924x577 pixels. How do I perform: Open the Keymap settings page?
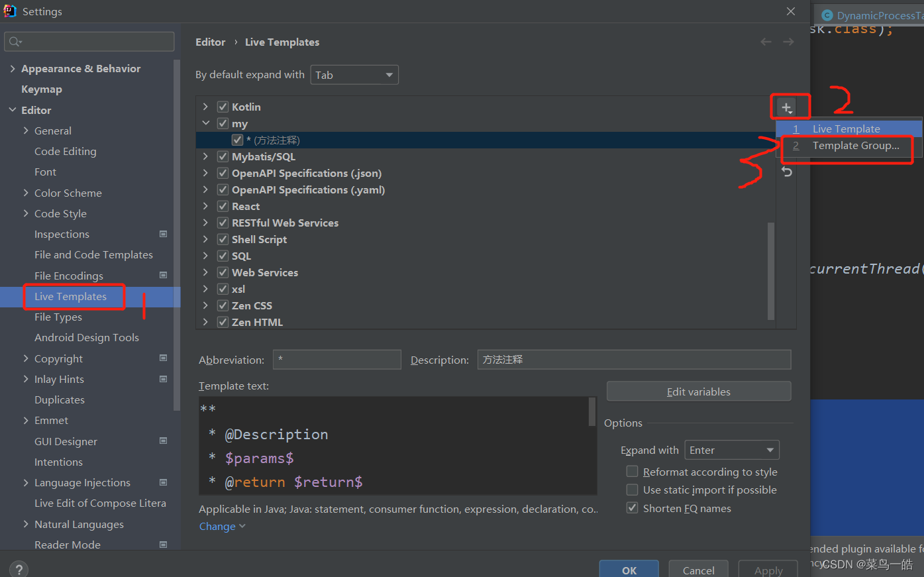[x=42, y=89]
